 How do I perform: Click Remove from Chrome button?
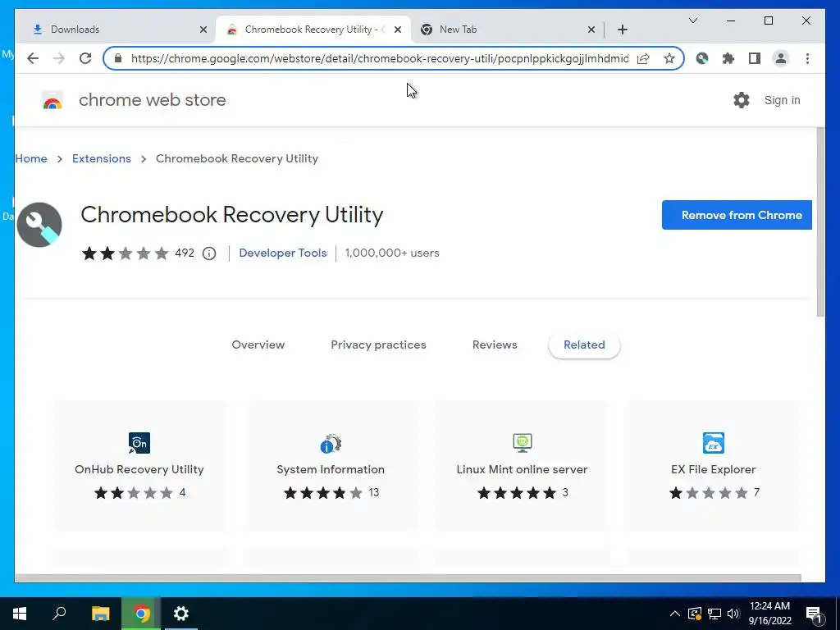(737, 216)
